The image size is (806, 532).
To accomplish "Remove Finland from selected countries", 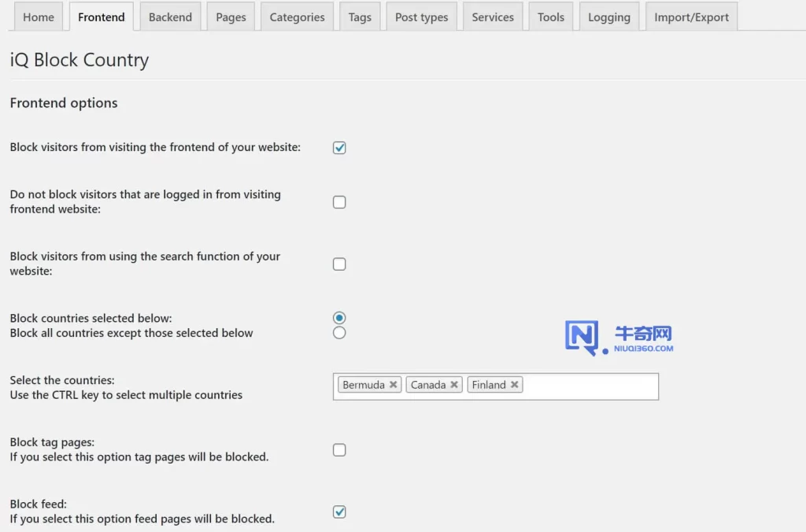I will (515, 384).
